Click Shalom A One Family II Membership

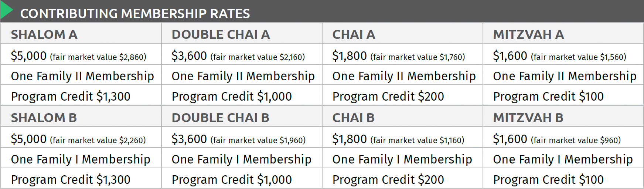82,76
